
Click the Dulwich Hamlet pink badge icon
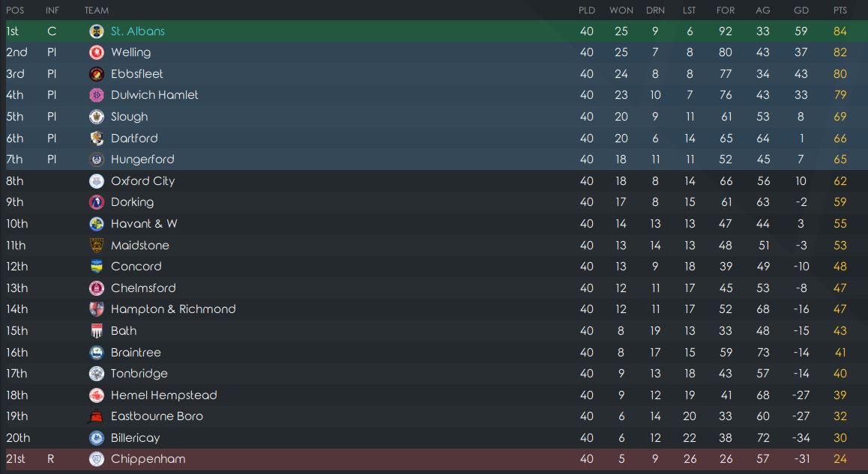96,95
